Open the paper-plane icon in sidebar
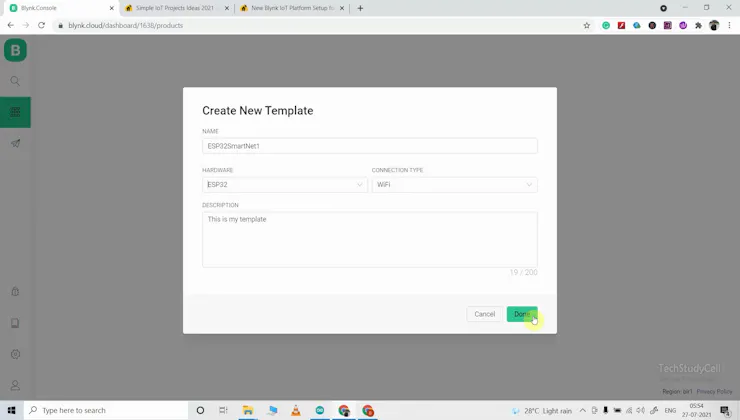This screenshot has height=420, width=740. tap(15, 143)
